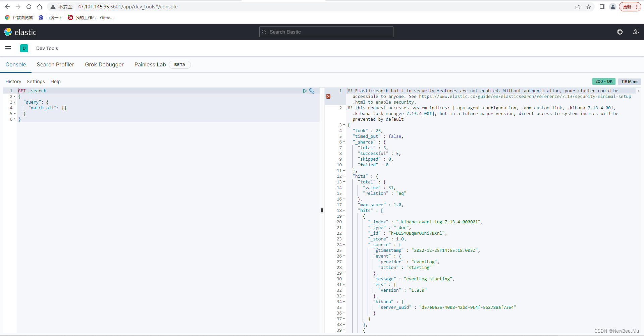Send the request with play icon
Screen dimensions: 644x336
(305, 91)
